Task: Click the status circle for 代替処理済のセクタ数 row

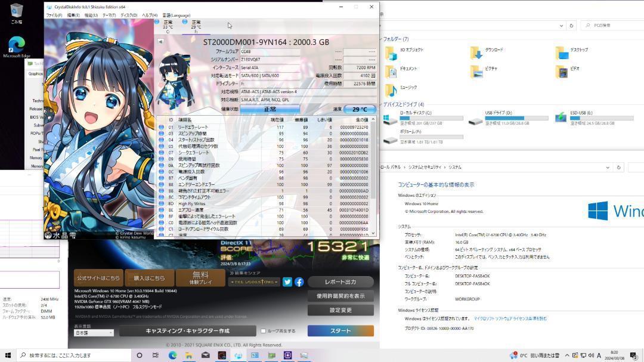Action: click(x=162, y=146)
